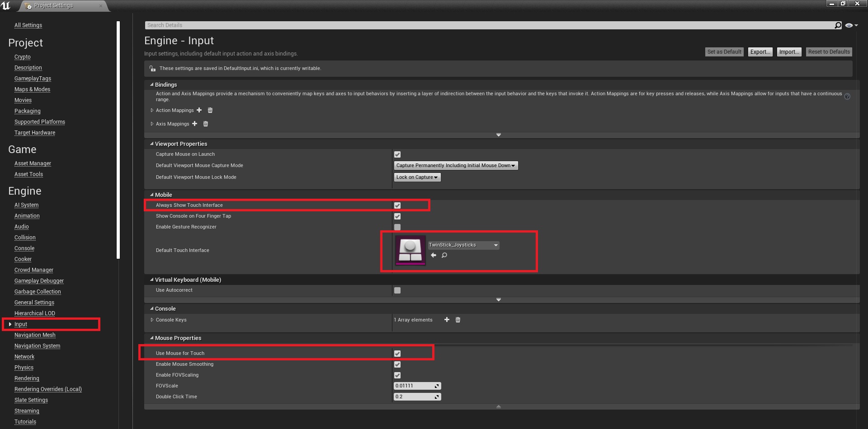
Task: Add a new Action Mapping with plus icon
Action: coord(199,110)
